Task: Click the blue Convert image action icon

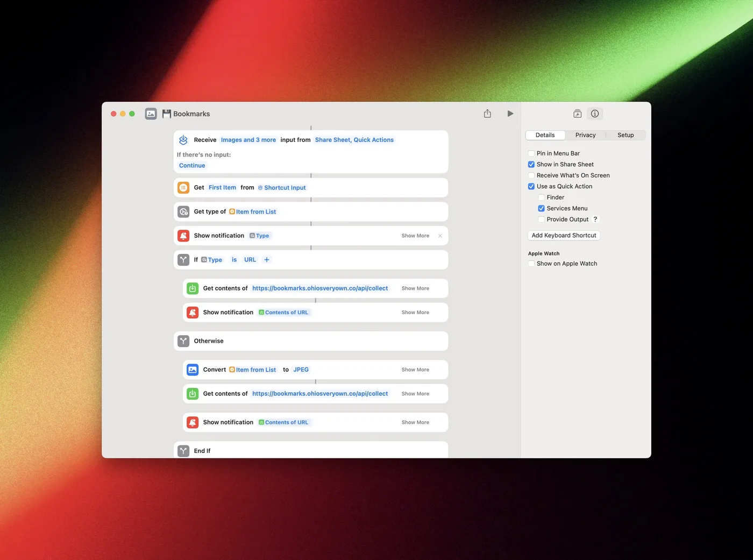Action: (x=193, y=370)
